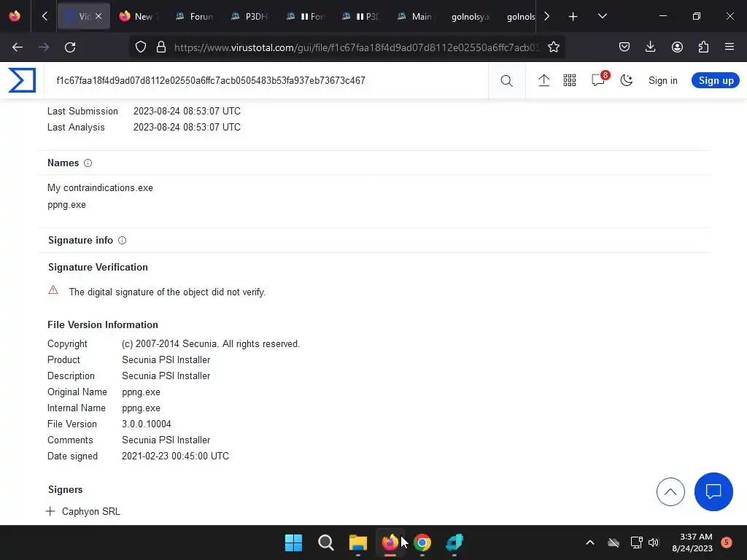747x560 pixels.
Task: Open Google Chrome from taskbar
Action: (422, 542)
